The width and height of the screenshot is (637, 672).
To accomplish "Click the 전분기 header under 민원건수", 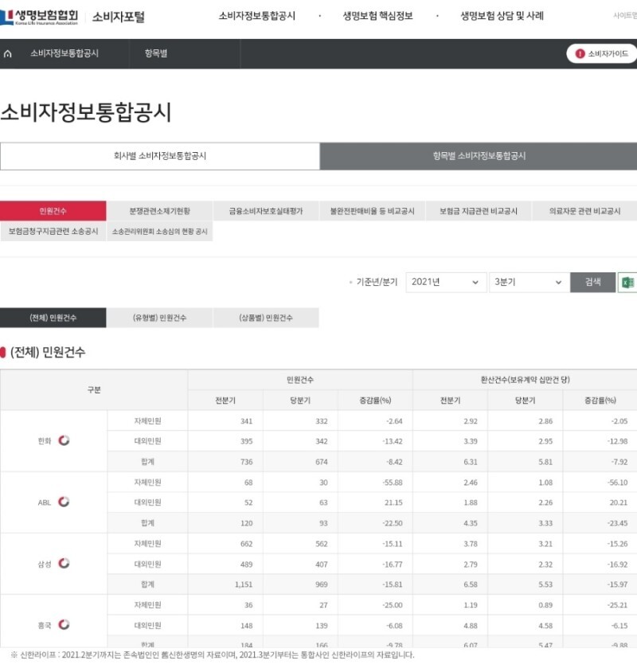I will (x=225, y=400).
